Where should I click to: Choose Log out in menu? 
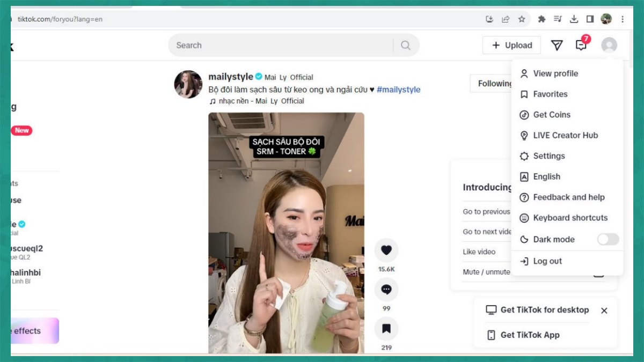pos(547,261)
